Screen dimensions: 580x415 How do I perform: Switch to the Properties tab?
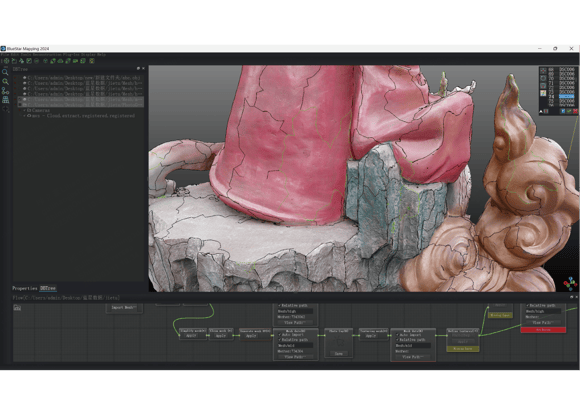pos(25,288)
